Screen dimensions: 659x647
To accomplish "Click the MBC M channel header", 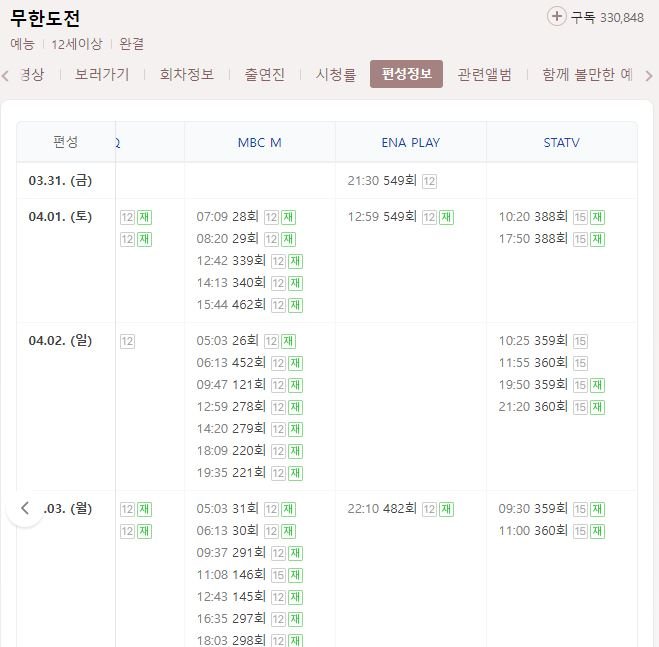I will pyautogui.click(x=259, y=143).
